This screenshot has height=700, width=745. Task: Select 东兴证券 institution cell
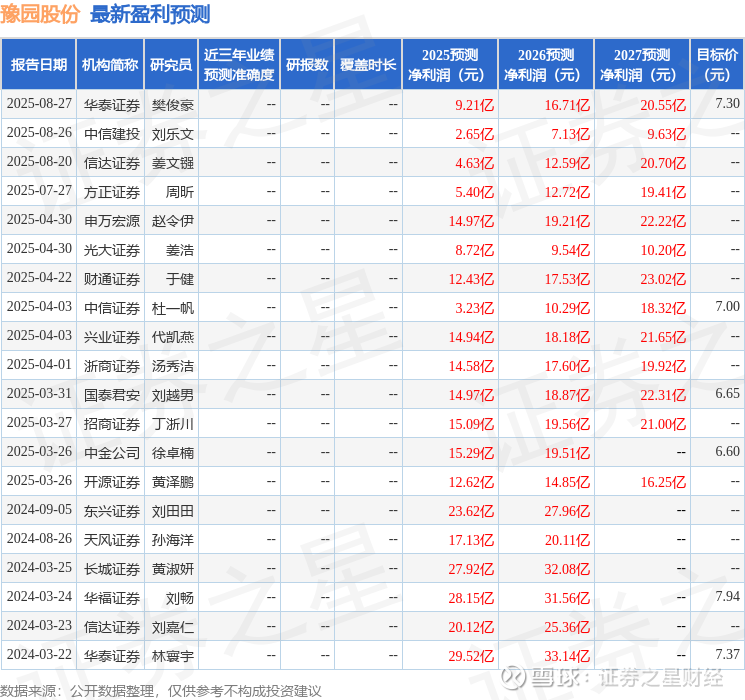pos(112,511)
